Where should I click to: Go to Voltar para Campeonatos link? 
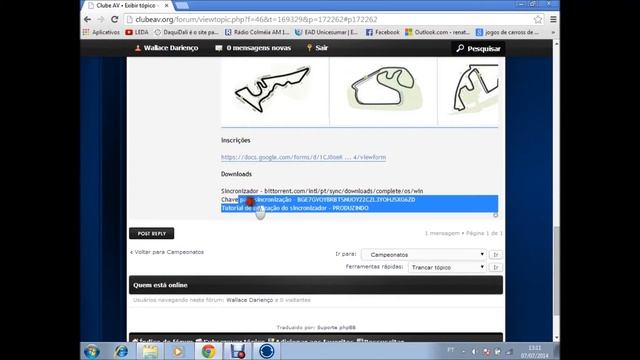coord(167,252)
